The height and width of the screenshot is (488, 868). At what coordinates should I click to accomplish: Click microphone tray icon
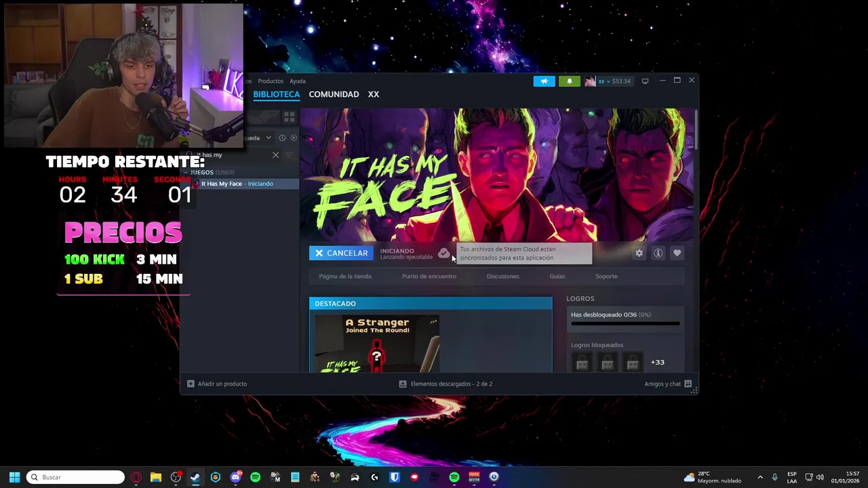774,477
